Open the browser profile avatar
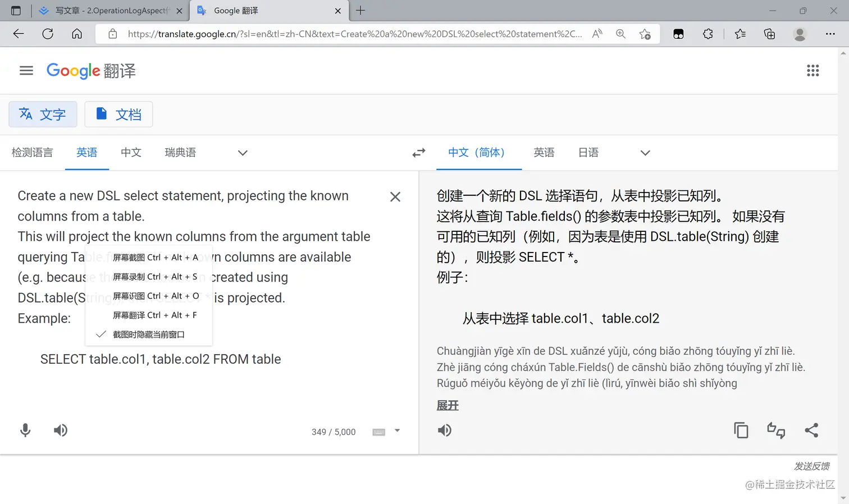 click(x=800, y=34)
